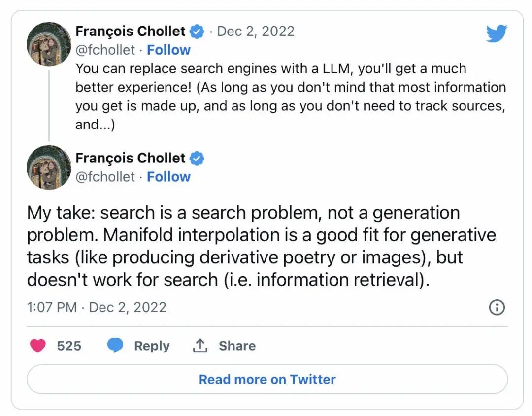Click verified badge on first tweet
Screen dimensions: 532x416
tap(198, 32)
